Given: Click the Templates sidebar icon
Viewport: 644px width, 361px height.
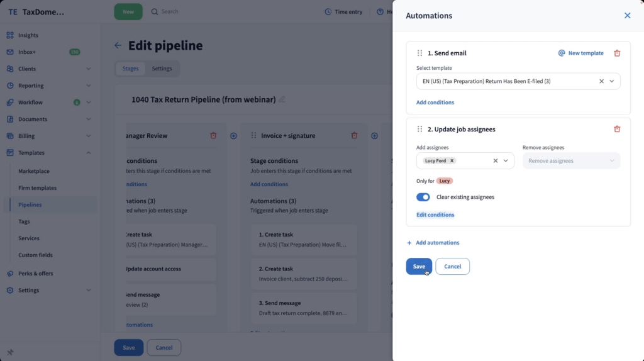Looking at the screenshot, I should pos(10,153).
